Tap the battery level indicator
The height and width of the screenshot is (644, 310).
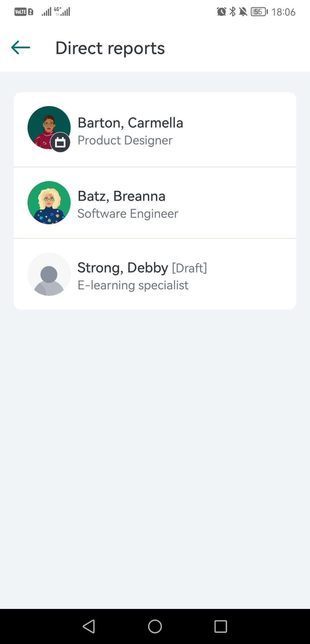pos(259,12)
